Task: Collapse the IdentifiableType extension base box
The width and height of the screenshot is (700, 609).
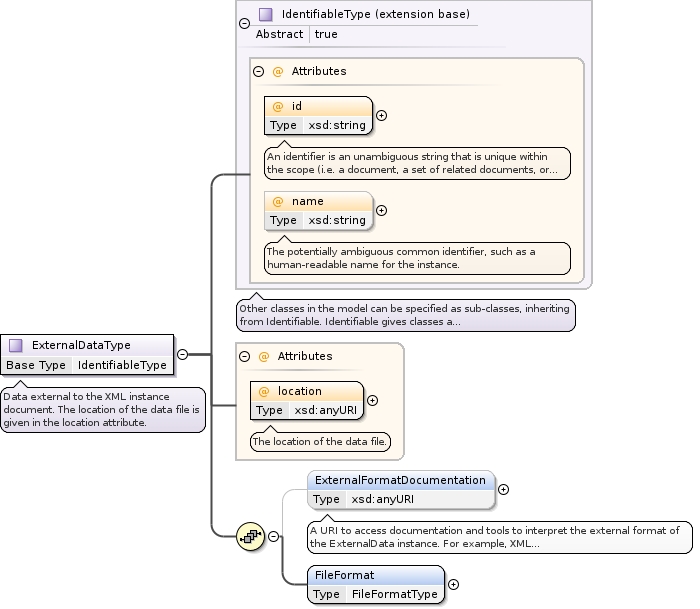Action: (245, 22)
